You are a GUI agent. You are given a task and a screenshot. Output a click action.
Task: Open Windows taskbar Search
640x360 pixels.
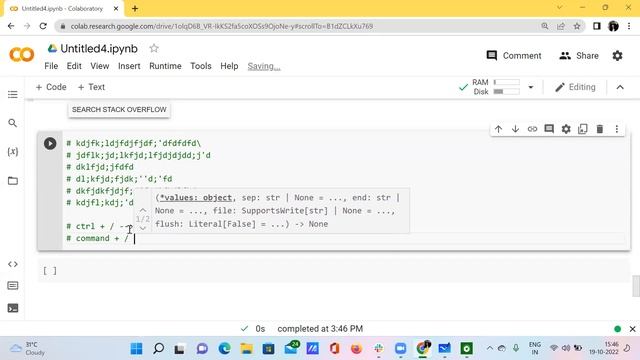[x=158, y=349]
